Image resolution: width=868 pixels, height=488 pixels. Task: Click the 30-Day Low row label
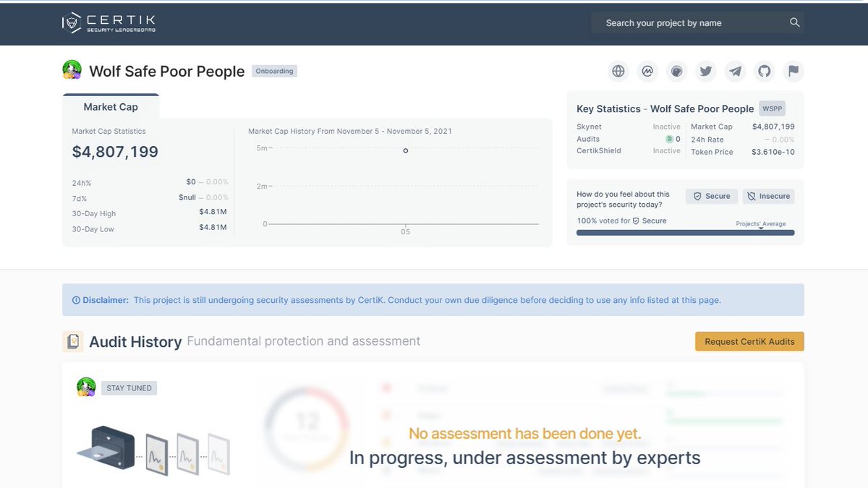93,229
